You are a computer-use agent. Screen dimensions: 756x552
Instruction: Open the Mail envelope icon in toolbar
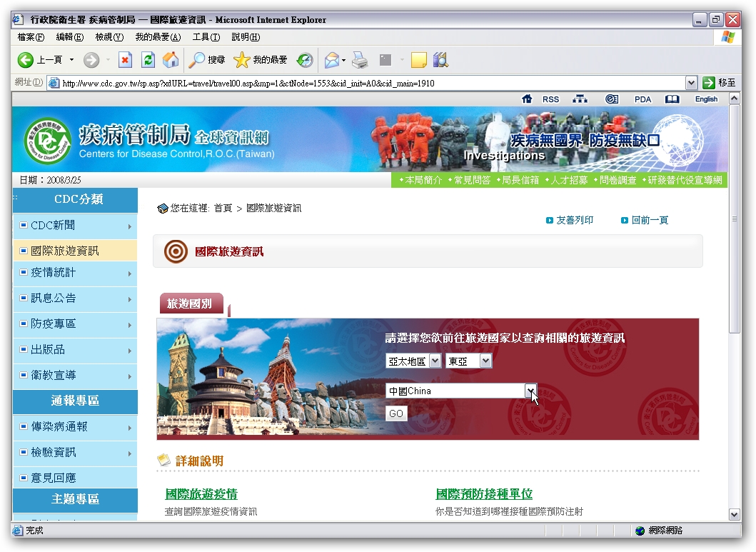(332, 61)
